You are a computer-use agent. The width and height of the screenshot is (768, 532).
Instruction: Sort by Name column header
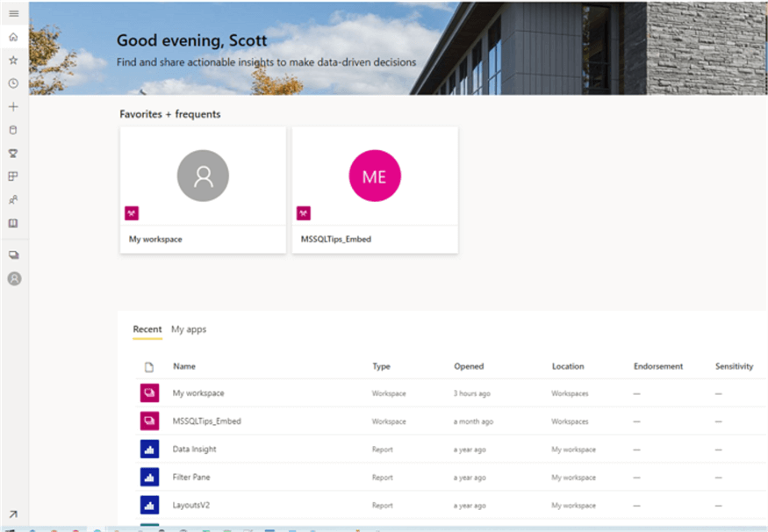[184, 366]
